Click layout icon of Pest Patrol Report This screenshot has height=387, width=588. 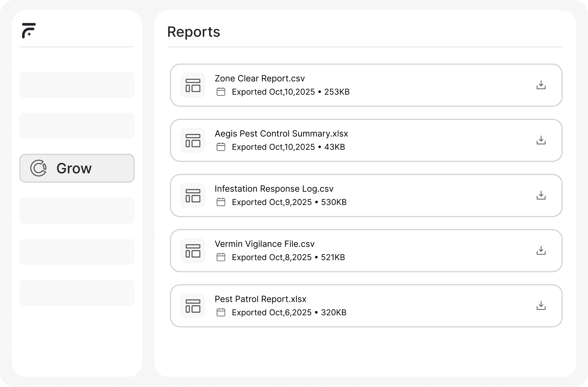(x=193, y=306)
